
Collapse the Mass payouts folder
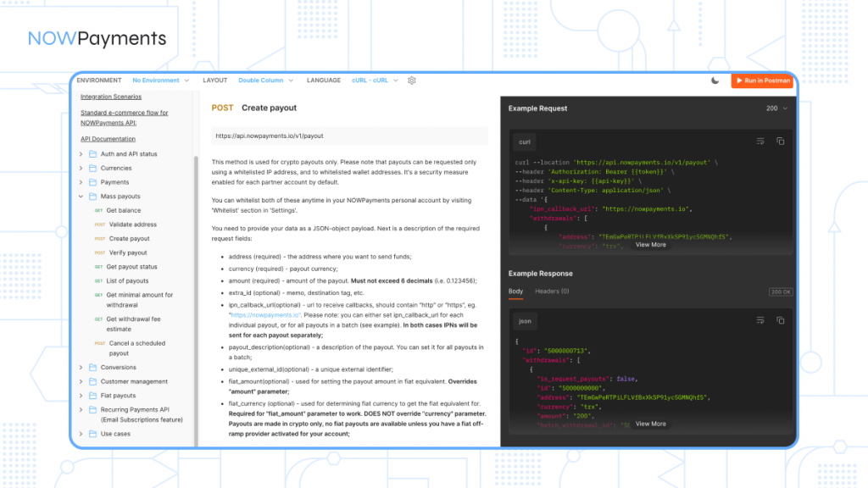81,197
